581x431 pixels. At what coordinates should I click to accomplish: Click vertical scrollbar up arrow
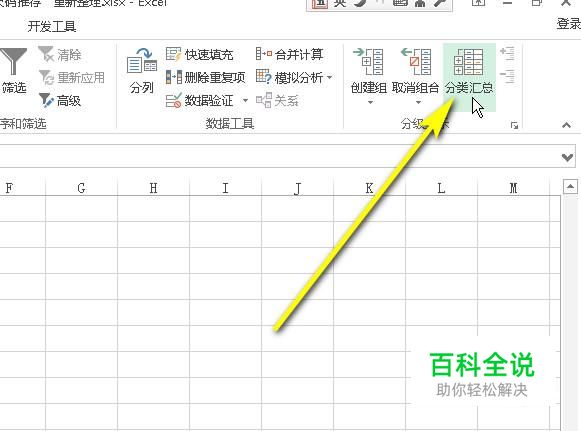coord(571,186)
